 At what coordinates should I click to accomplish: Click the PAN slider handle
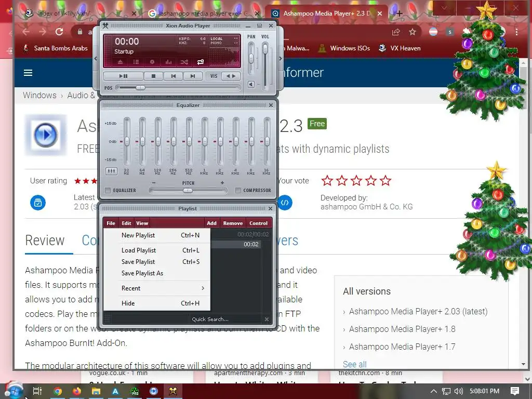(x=251, y=58)
